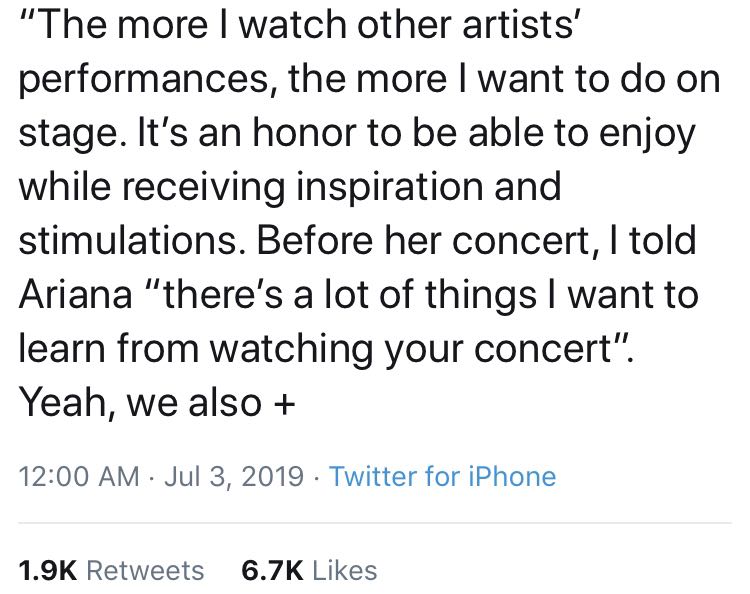
Task: Click the divider line below the timestamp
Action: [x=375, y=522]
